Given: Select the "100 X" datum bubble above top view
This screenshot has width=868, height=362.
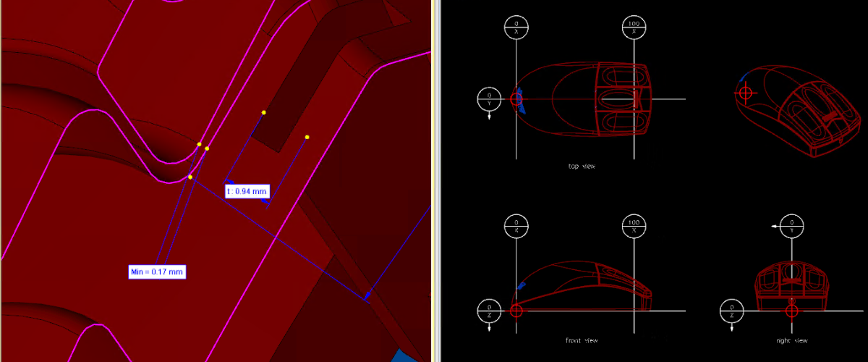Looking at the screenshot, I should [x=634, y=28].
